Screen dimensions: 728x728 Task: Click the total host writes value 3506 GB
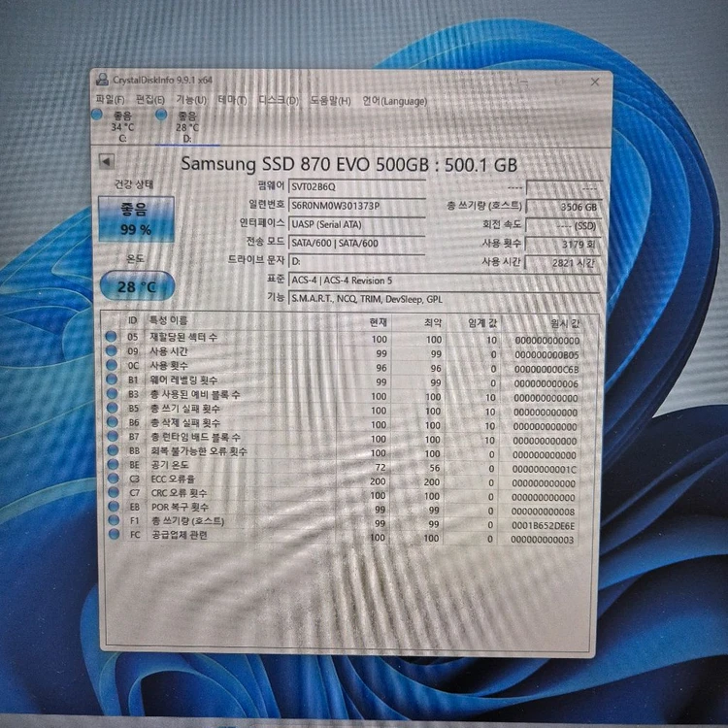(x=563, y=207)
